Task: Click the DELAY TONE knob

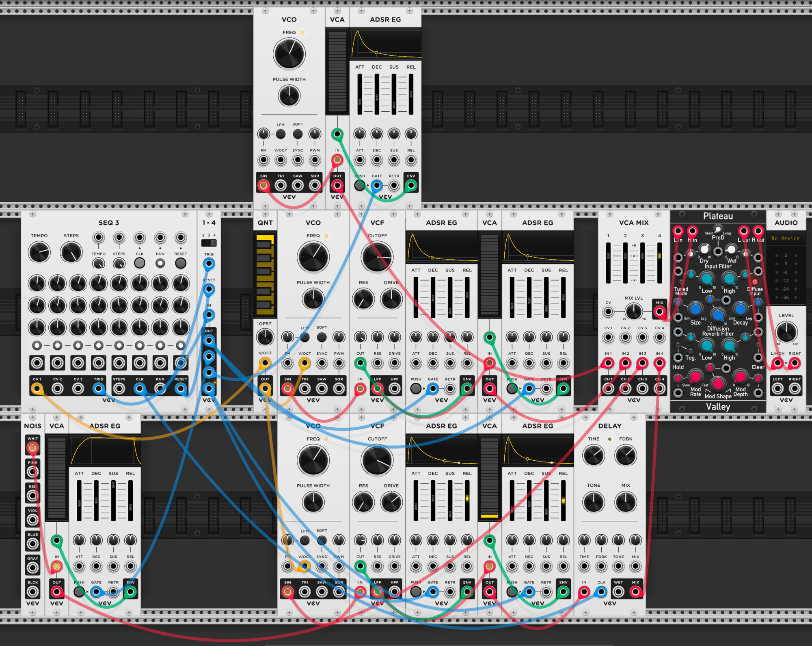Action: 594,502
